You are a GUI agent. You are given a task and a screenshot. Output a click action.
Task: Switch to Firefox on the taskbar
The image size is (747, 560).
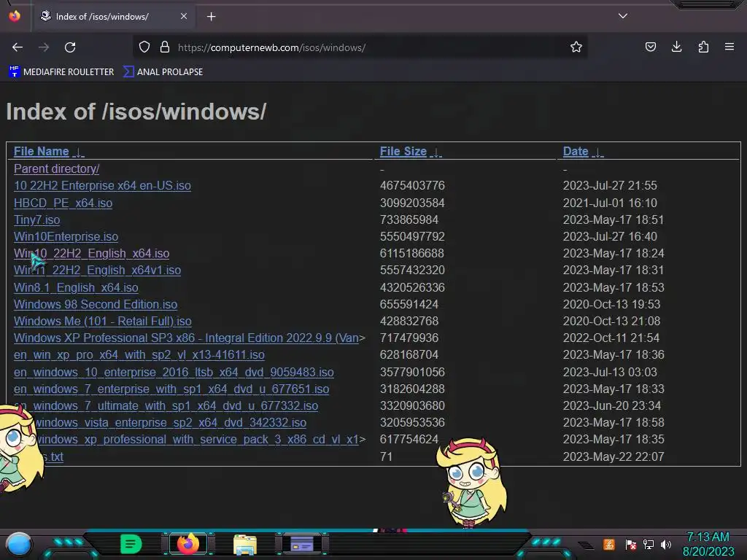pos(188,544)
